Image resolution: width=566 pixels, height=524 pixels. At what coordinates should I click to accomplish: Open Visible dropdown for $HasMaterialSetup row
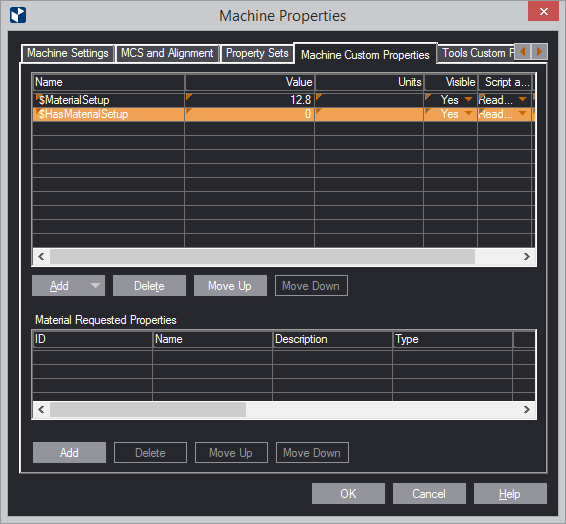pos(468,114)
